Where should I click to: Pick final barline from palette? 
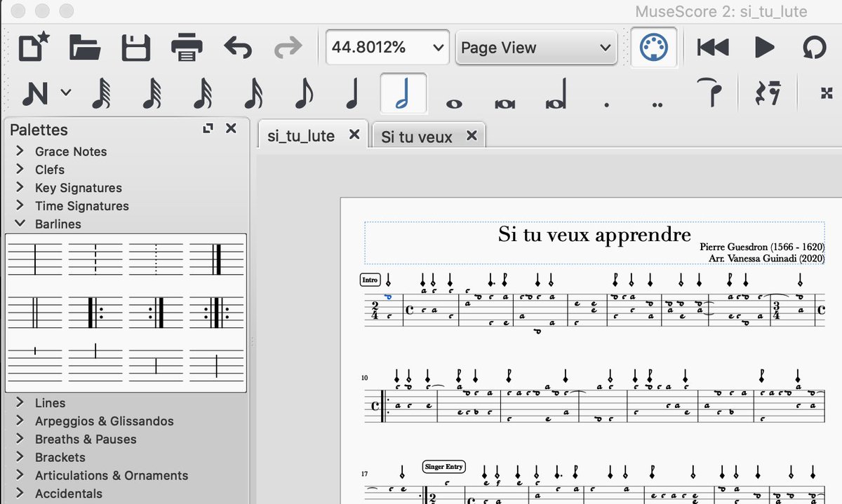coord(217,259)
